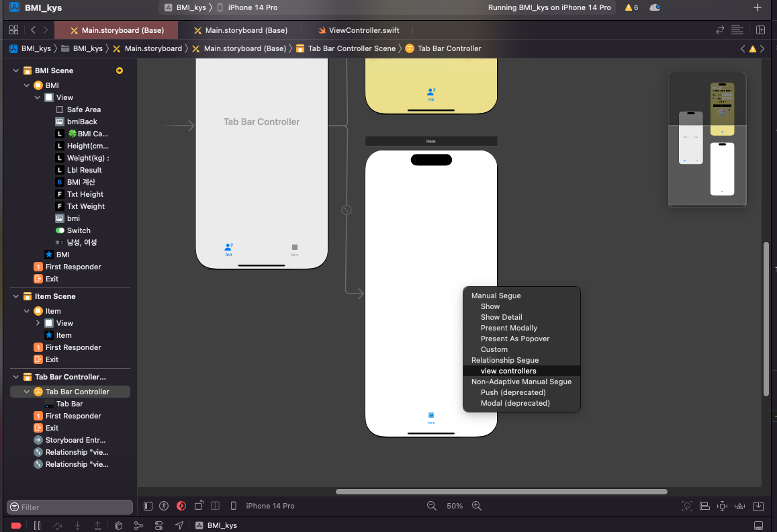The width and height of the screenshot is (777, 532).
Task: Choose Present As Popover segue
Action: tap(515, 339)
